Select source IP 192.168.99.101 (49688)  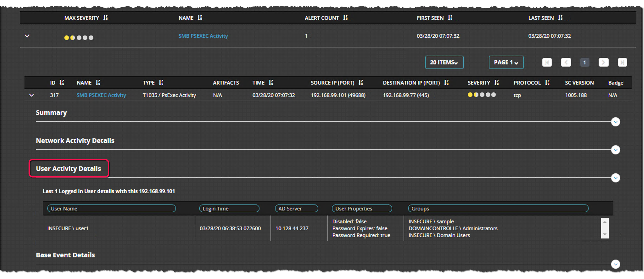pos(338,95)
